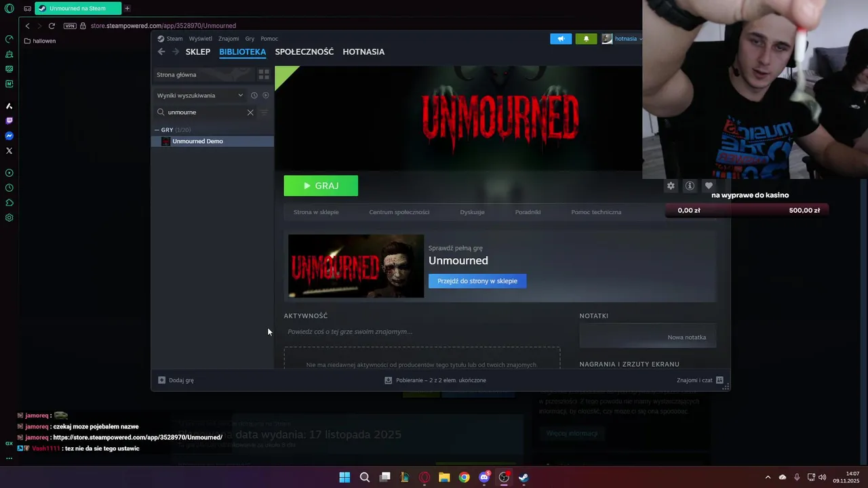Switch library to grid view icon
Image resolution: width=868 pixels, height=488 pixels.
tap(264, 75)
